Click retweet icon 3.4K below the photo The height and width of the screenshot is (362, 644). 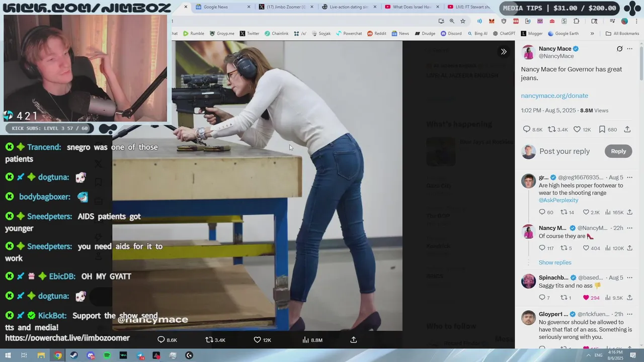209,340
